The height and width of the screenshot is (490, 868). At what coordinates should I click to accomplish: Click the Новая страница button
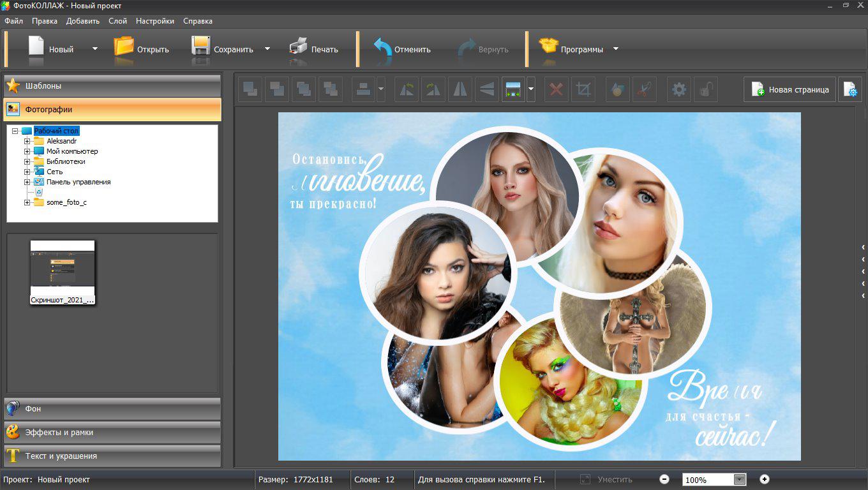[789, 90]
